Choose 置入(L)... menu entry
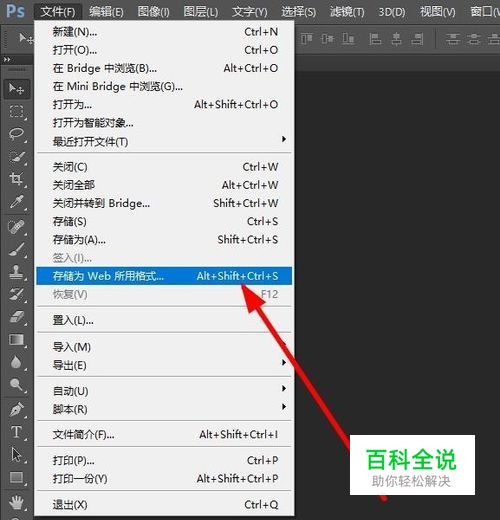Viewport: 500px width, 520px height. pyautogui.click(x=164, y=321)
